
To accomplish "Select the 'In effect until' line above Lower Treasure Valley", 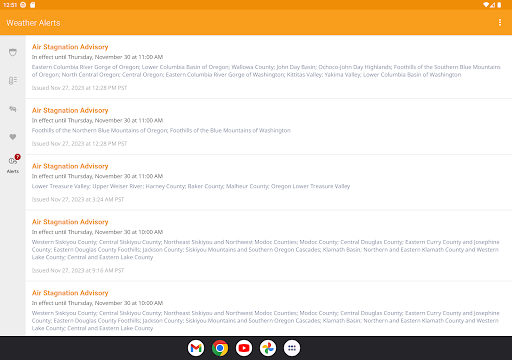I will (97, 176).
